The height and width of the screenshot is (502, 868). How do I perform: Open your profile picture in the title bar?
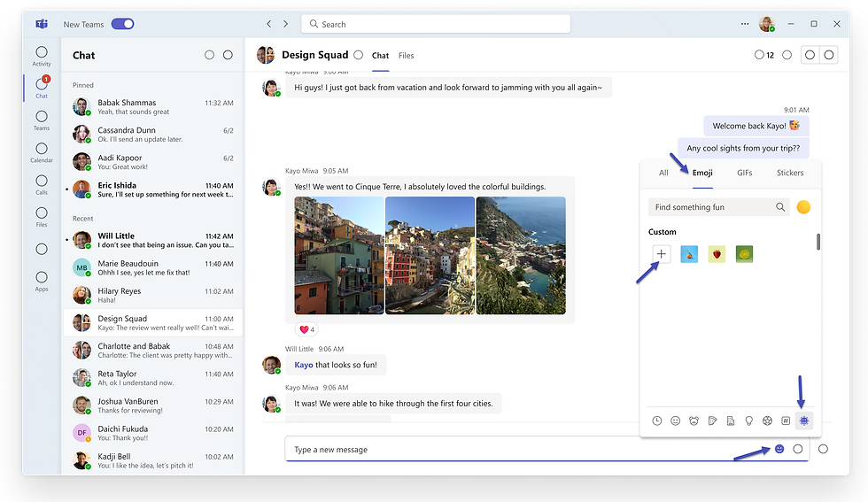tap(767, 24)
